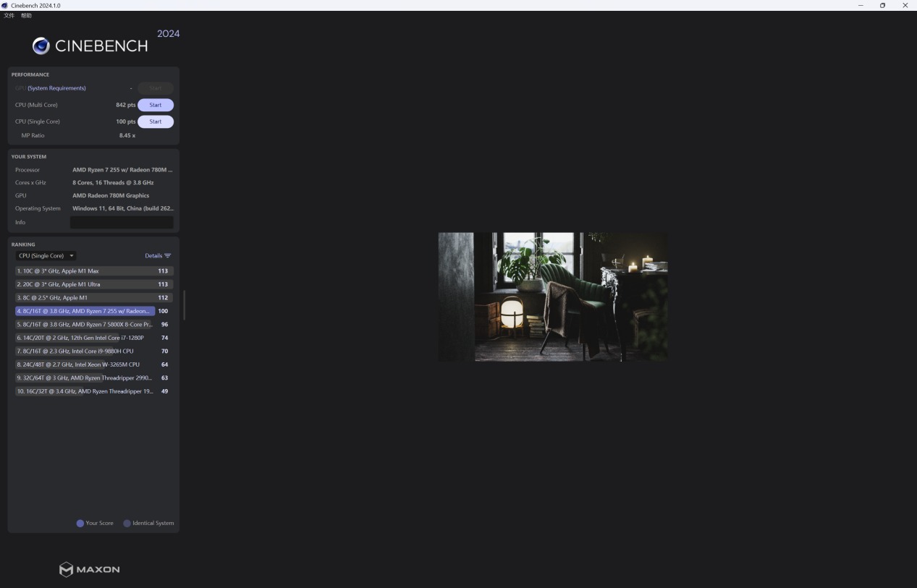Restore the window using the maximize icon
917x588 pixels.
pyautogui.click(x=882, y=5)
